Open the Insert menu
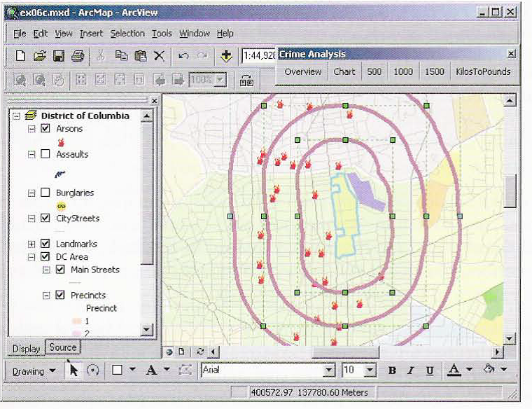The height and width of the screenshot is (409, 532). (91, 33)
